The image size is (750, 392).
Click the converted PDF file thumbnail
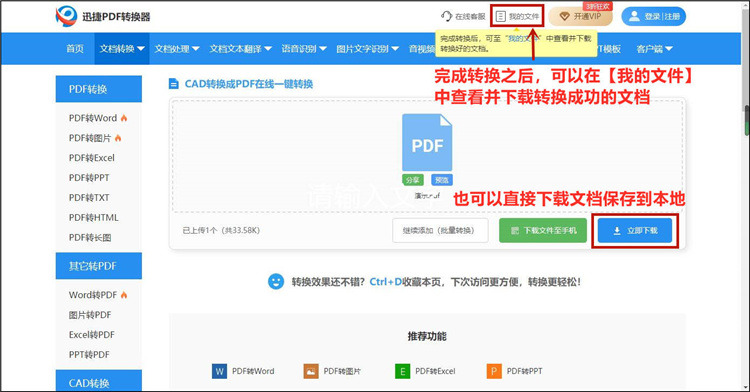click(427, 142)
